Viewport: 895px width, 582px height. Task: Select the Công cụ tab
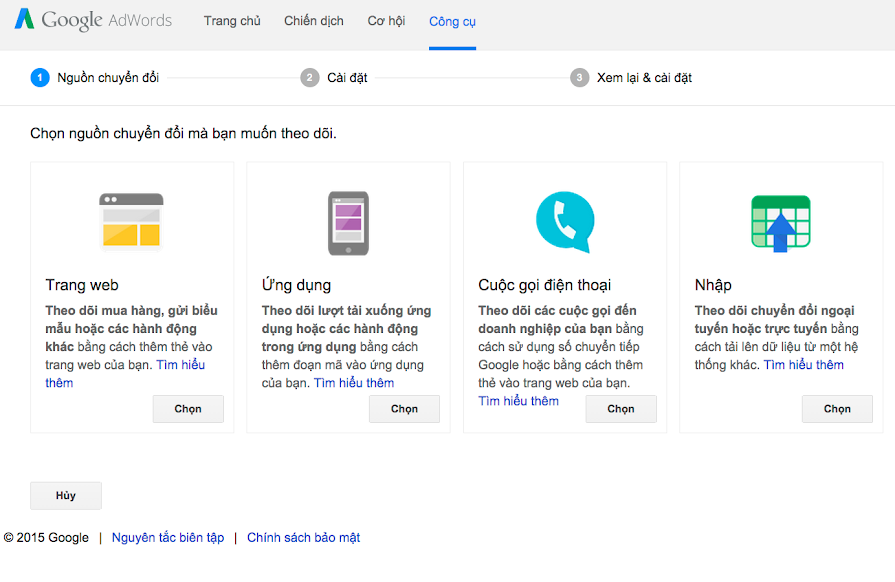(452, 21)
